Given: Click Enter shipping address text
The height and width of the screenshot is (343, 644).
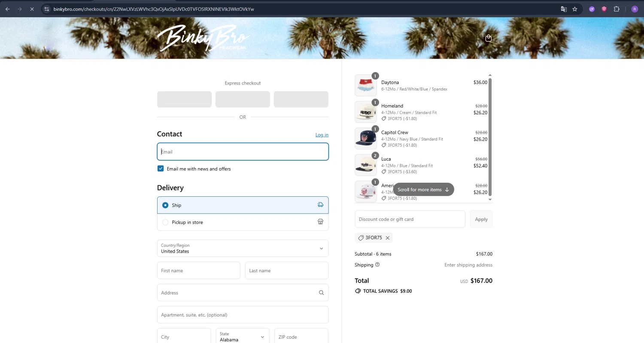Looking at the screenshot, I should [468, 265].
